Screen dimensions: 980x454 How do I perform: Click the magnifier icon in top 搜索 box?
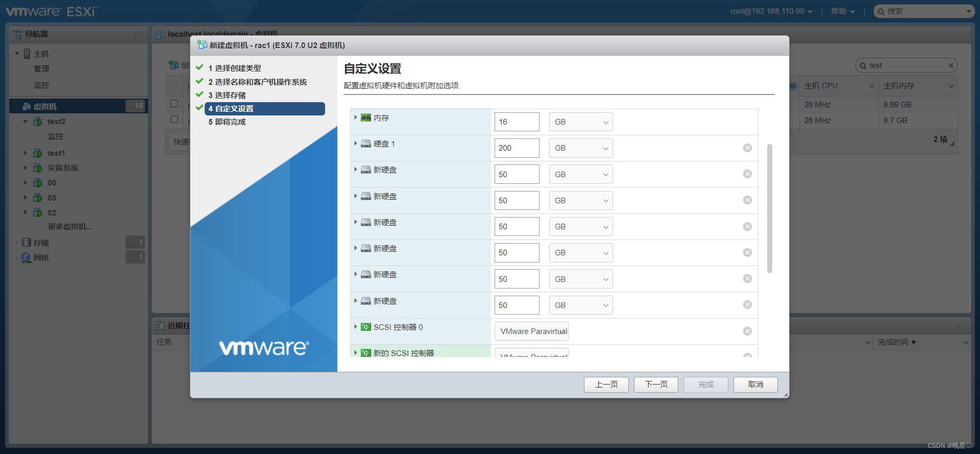click(x=881, y=11)
